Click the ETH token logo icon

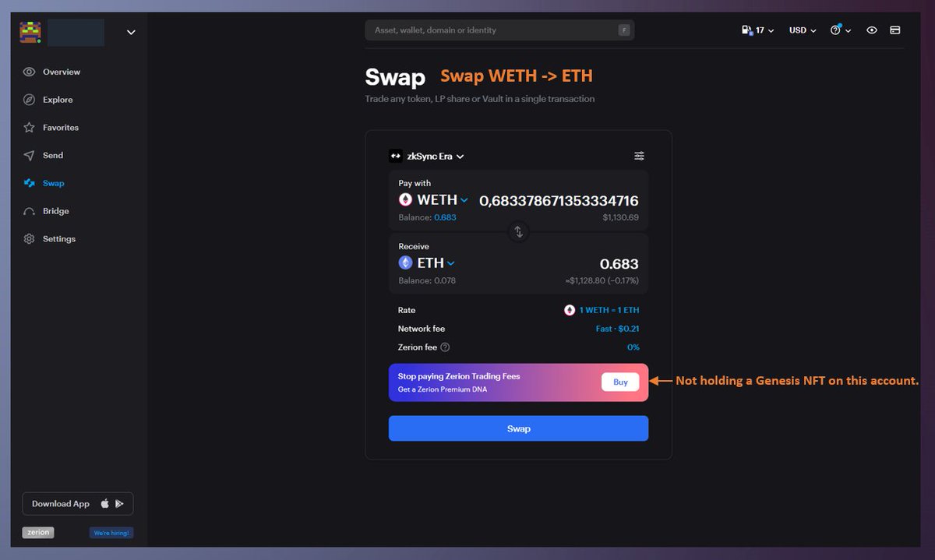405,263
